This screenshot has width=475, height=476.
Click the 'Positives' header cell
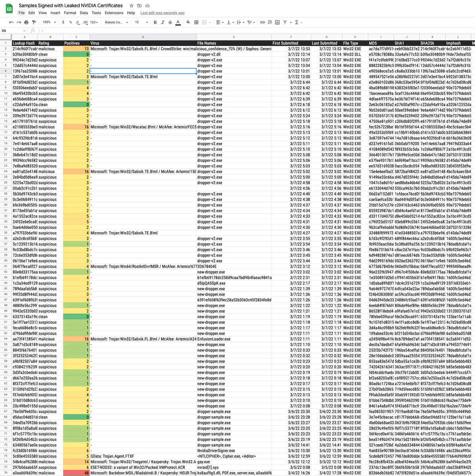[x=77, y=43]
